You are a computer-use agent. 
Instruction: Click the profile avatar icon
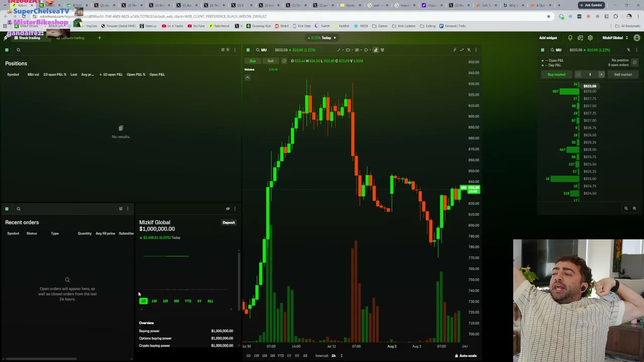pyautogui.click(x=637, y=38)
